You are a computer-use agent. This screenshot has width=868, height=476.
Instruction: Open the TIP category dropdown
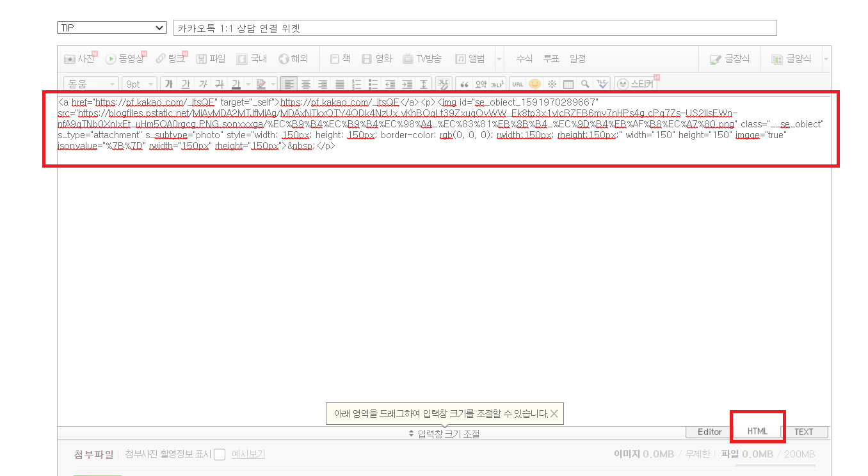(x=111, y=28)
